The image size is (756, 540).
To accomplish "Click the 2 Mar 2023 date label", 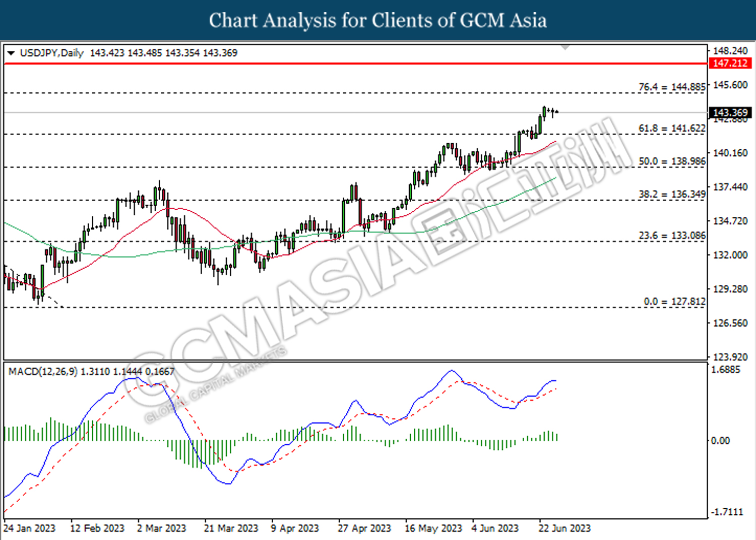I will (162, 528).
